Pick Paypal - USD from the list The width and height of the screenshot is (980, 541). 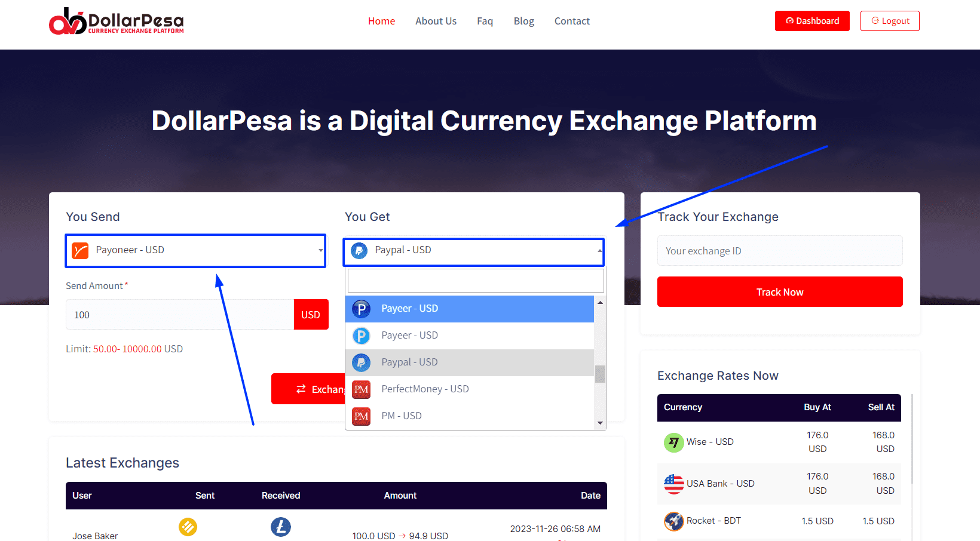click(x=470, y=362)
